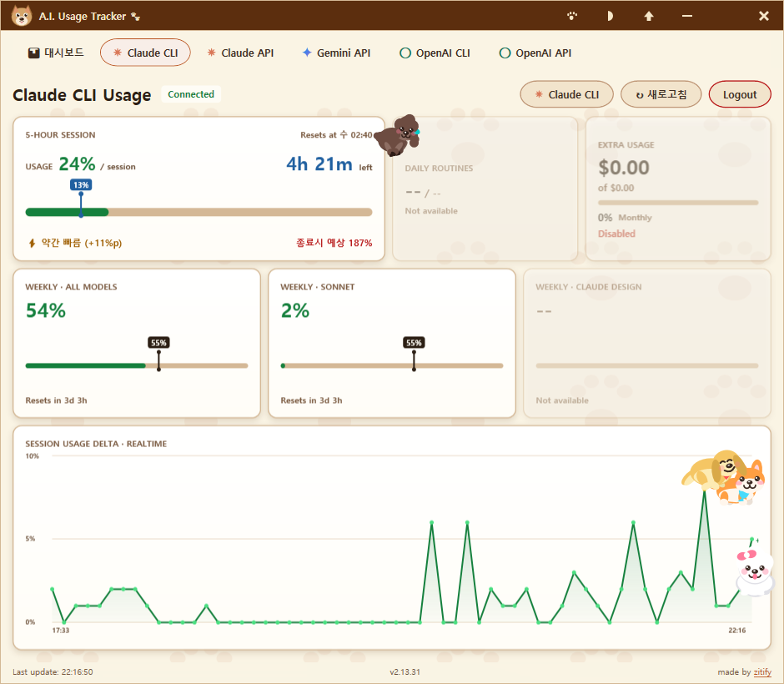Click the paw print icon in title bar
The width and height of the screenshot is (784, 684).
click(572, 16)
